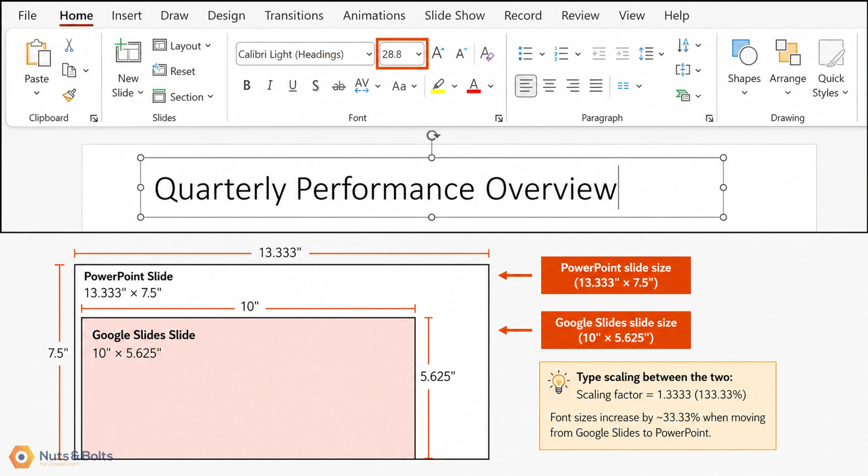868x476 pixels.
Task: Apply yellow text highlight color
Action: pos(438,86)
